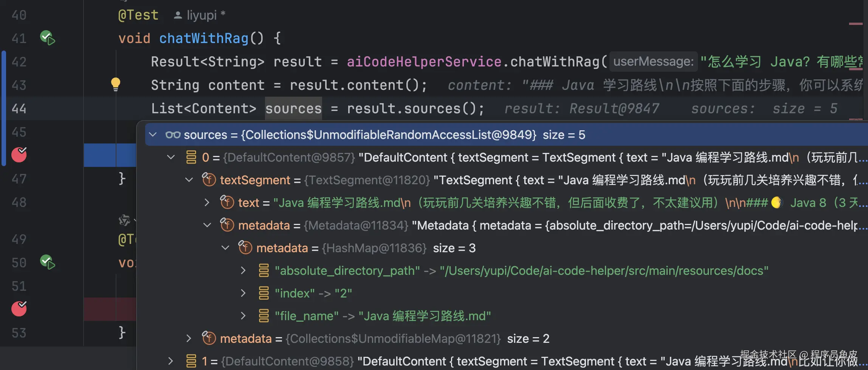Click the glasses watch icon beside sources
This screenshot has height=370, width=868.
click(173, 135)
